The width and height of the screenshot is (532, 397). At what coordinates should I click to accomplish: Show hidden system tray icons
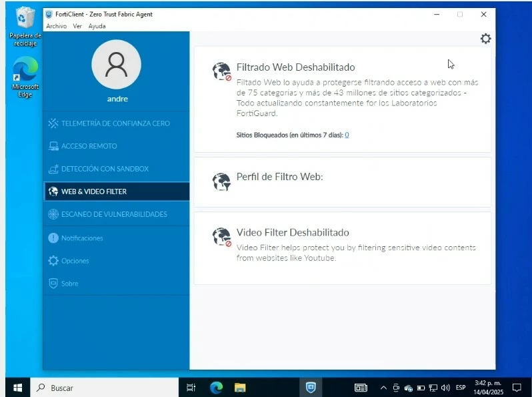(383, 388)
